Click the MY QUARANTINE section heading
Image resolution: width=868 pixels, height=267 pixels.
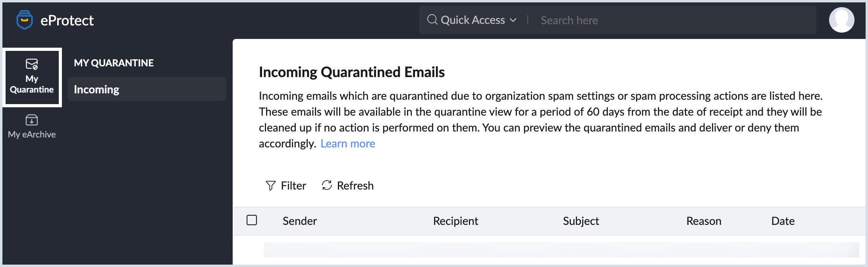point(114,63)
